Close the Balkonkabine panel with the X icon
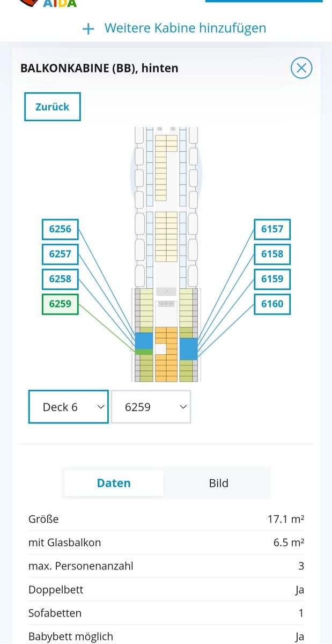The height and width of the screenshot is (644, 332). click(301, 68)
